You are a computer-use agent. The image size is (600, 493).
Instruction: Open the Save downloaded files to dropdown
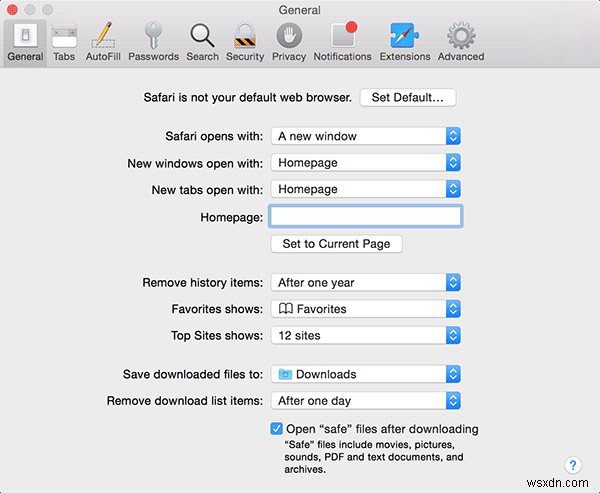(x=365, y=374)
